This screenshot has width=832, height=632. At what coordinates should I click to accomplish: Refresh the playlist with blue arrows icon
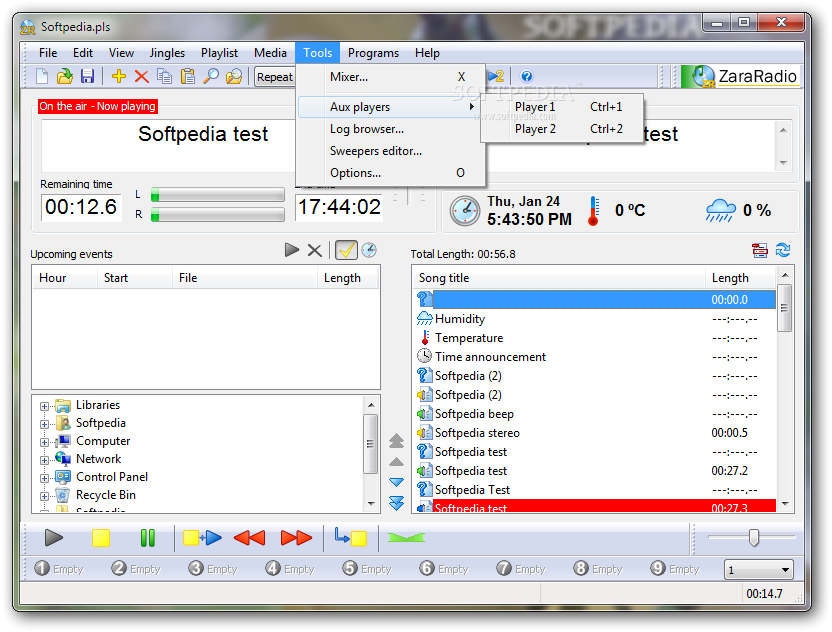click(783, 250)
